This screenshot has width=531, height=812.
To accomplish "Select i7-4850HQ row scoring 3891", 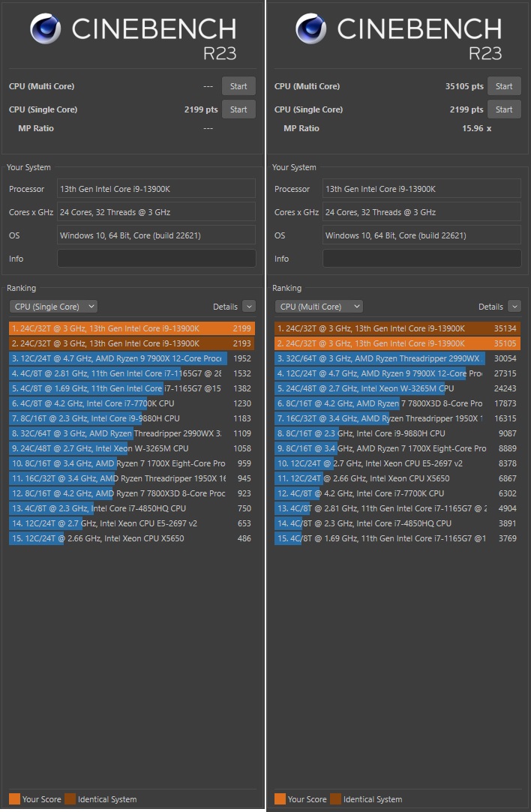I will pyautogui.click(x=397, y=523).
